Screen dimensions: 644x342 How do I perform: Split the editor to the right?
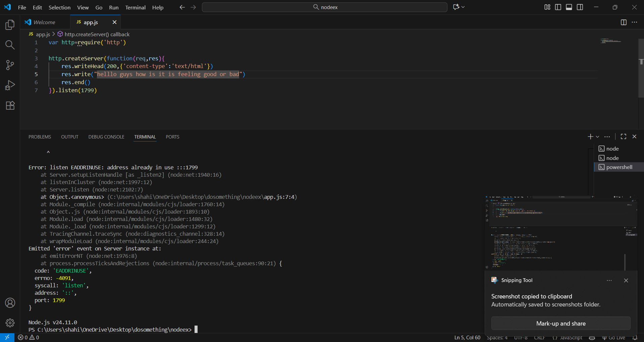click(624, 22)
